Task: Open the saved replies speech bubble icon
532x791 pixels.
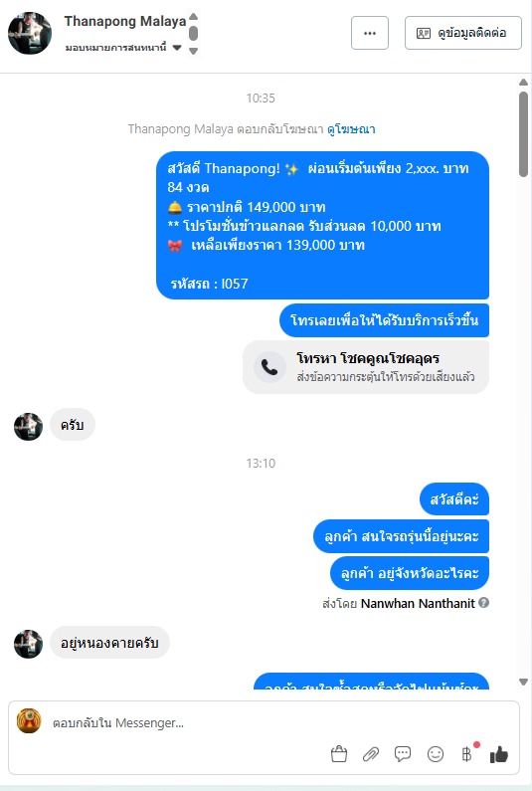Action: [x=403, y=754]
